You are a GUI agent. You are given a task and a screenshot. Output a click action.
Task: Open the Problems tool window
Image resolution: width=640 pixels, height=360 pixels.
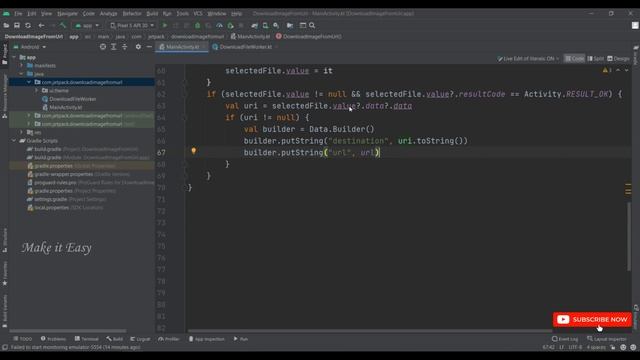pyautogui.click(x=53, y=339)
